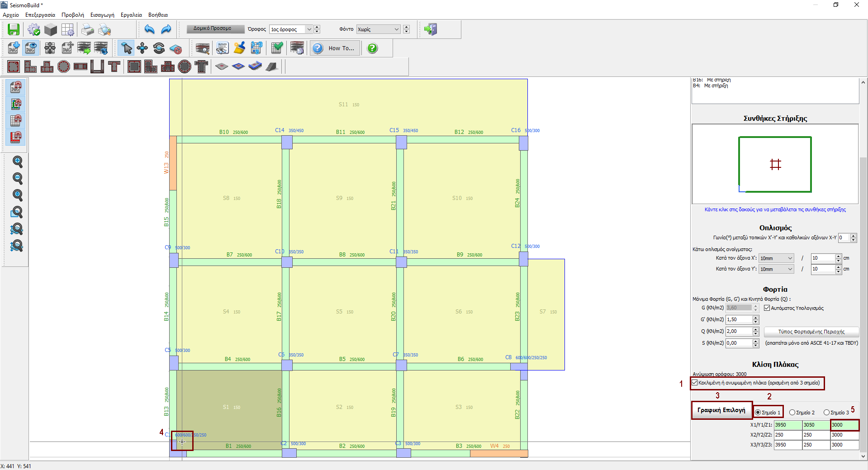
Task: Click the Τύπος Φορτισμένης Περιοχής button
Action: [811, 332]
